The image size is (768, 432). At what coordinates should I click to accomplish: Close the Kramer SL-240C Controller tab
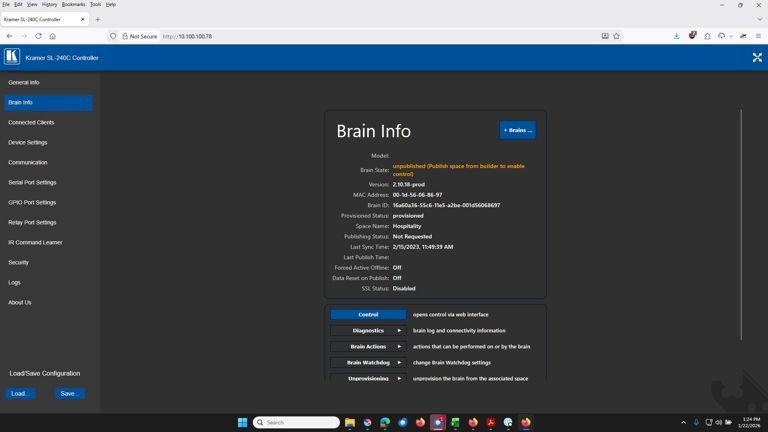[x=82, y=20]
